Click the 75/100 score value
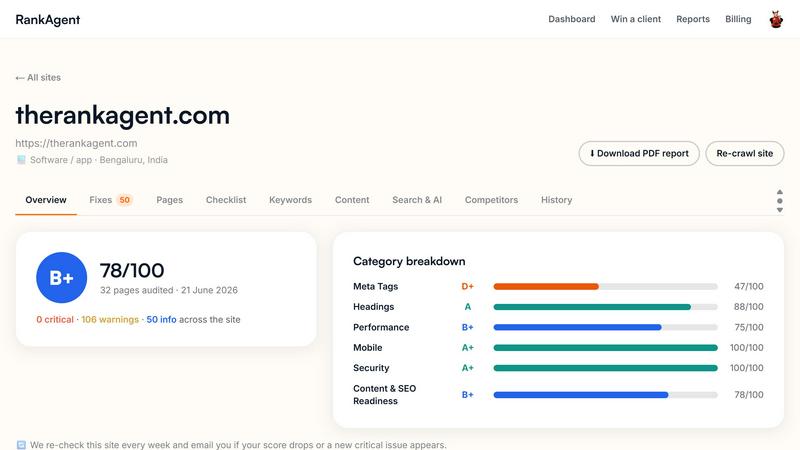The width and height of the screenshot is (800, 450). pyautogui.click(x=748, y=327)
